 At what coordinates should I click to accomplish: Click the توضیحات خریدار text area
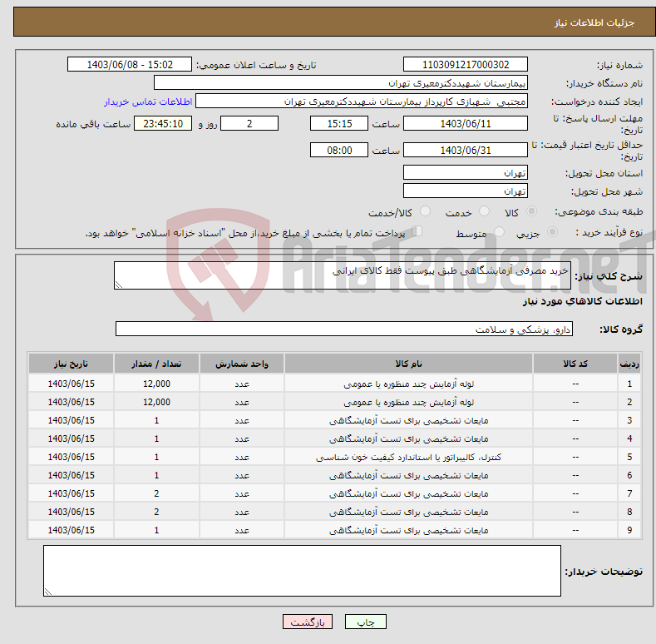[302, 571]
